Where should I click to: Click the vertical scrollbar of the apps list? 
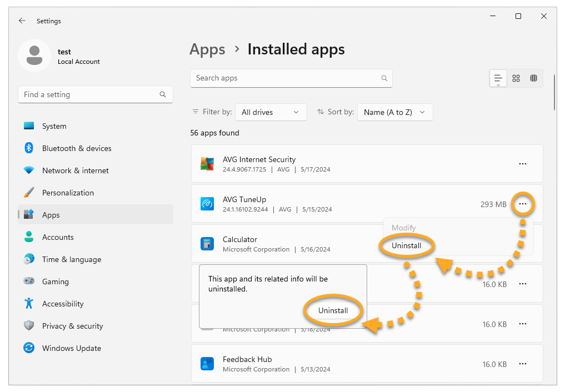coord(554,92)
